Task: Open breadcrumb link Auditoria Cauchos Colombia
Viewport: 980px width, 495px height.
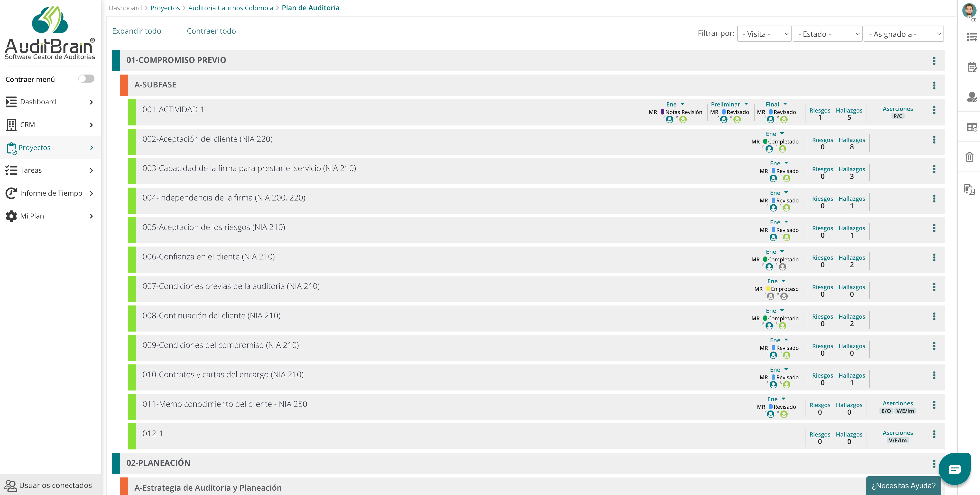Action: pos(231,7)
